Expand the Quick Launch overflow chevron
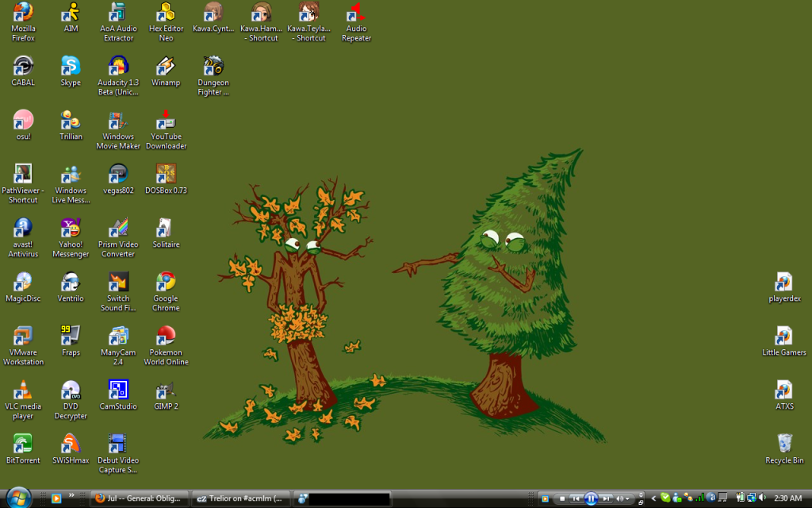 (71, 495)
